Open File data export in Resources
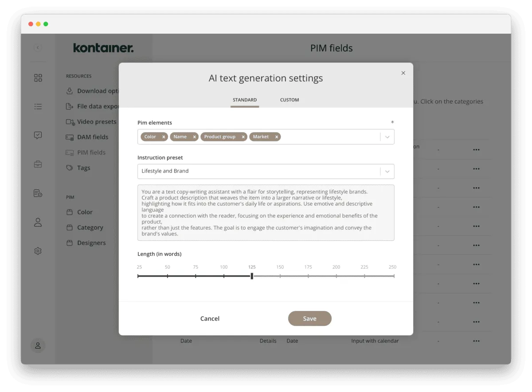 click(x=92, y=106)
